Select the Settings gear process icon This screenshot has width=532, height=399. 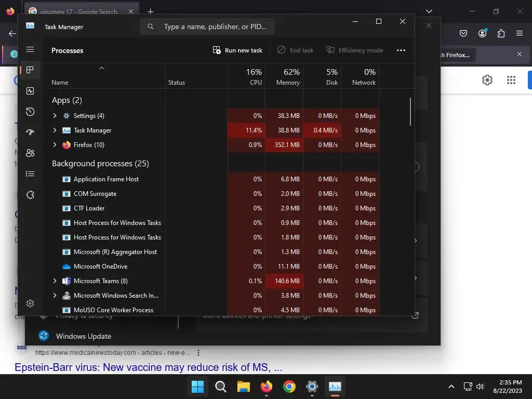(x=66, y=116)
